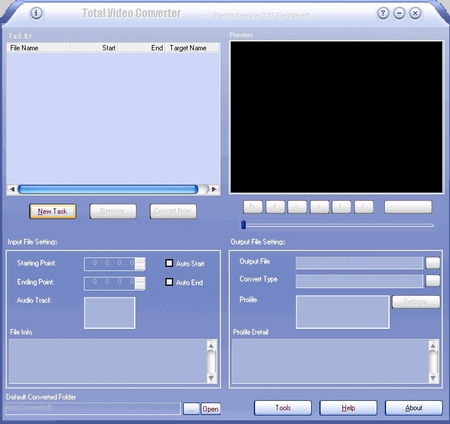Enable the Auto End checkbox

pyautogui.click(x=169, y=282)
